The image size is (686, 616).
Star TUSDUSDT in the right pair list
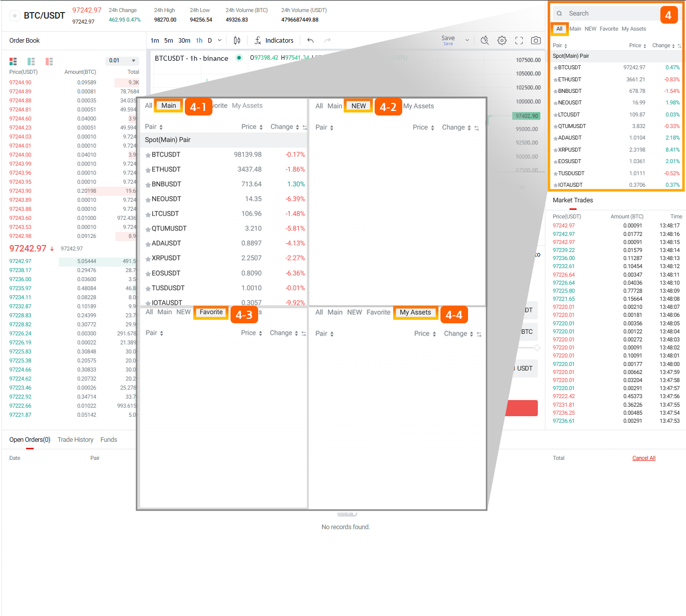tap(555, 174)
